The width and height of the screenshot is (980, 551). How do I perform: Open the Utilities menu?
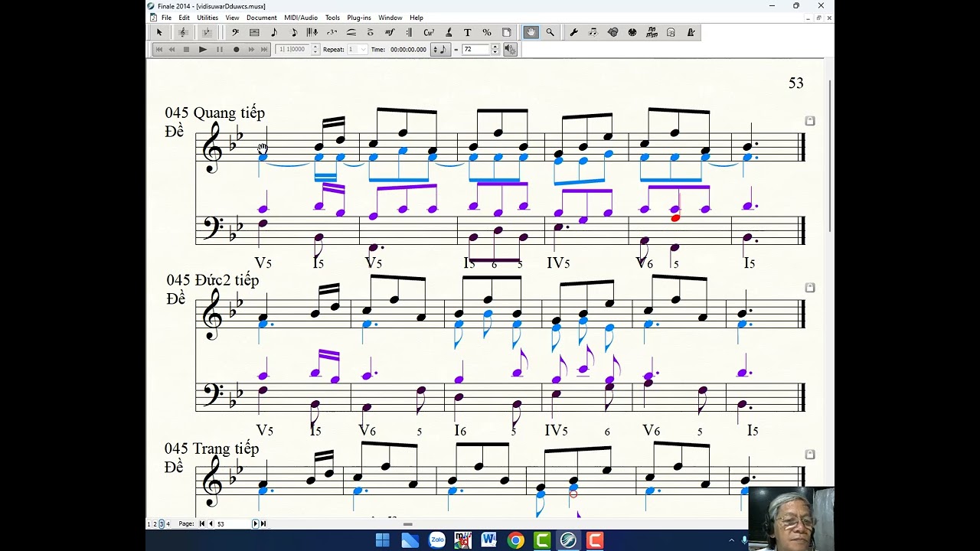tap(207, 18)
